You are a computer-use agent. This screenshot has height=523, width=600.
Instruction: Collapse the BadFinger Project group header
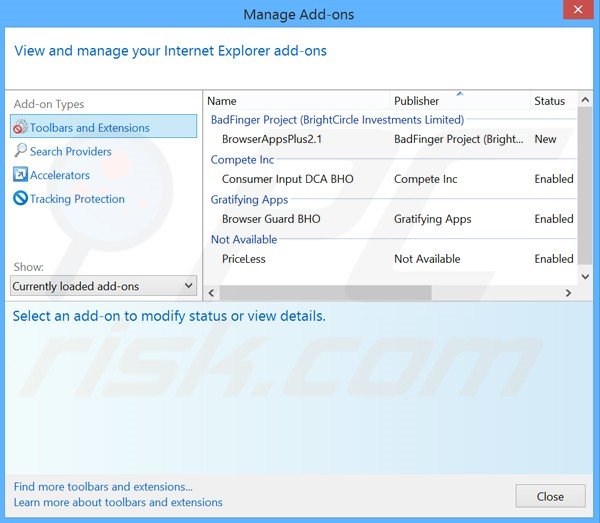(x=337, y=120)
